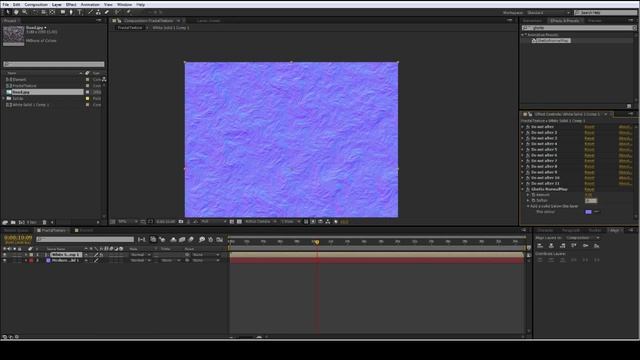Select the Selection arrow tool
The width and height of the screenshot is (640, 360).
8,12
